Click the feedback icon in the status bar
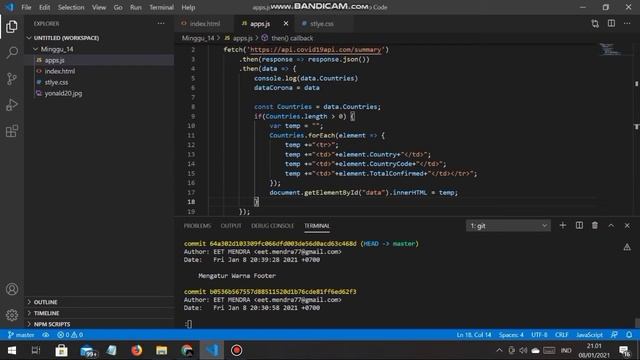Viewport: 640px width, 360px height. pos(614,335)
